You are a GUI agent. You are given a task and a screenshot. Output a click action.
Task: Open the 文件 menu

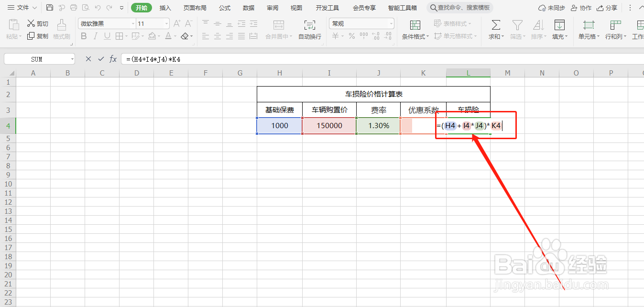point(22,7)
